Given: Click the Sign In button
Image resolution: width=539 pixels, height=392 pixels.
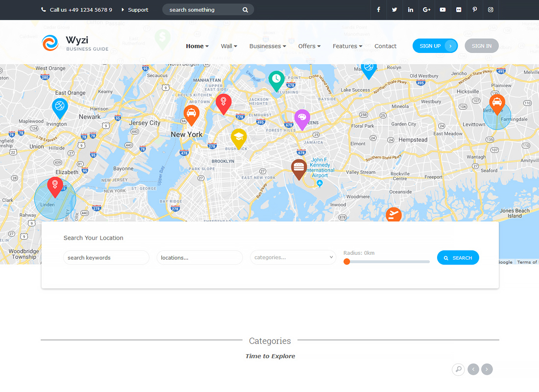Looking at the screenshot, I should [482, 46].
